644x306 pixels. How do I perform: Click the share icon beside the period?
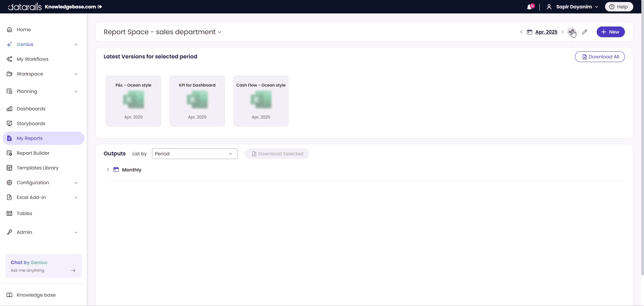coord(572,32)
